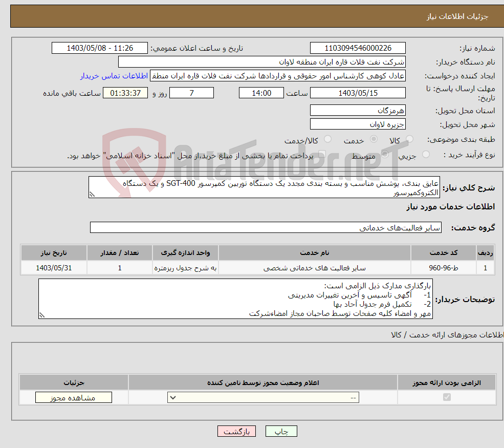Click the request creator field عادل کوهی

(x=278, y=76)
